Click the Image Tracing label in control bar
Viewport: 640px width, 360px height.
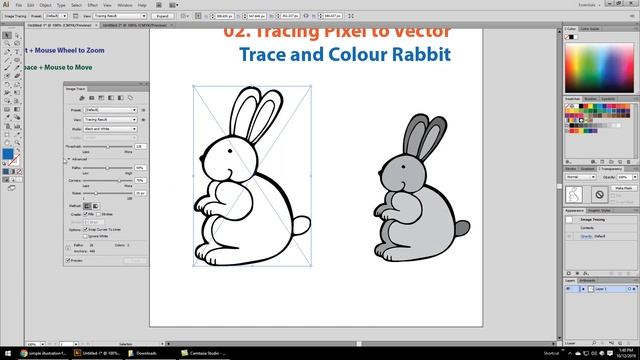(15, 16)
